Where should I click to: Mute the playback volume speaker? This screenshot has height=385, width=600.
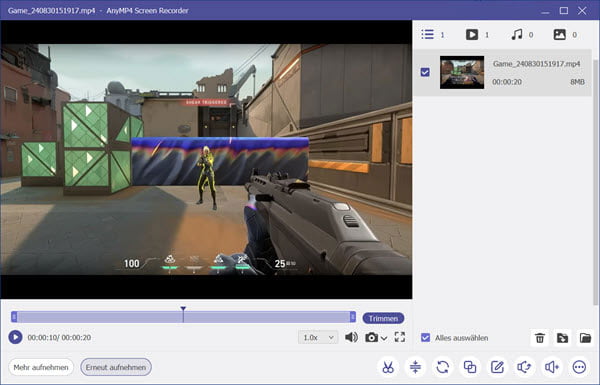click(x=351, y=337)
